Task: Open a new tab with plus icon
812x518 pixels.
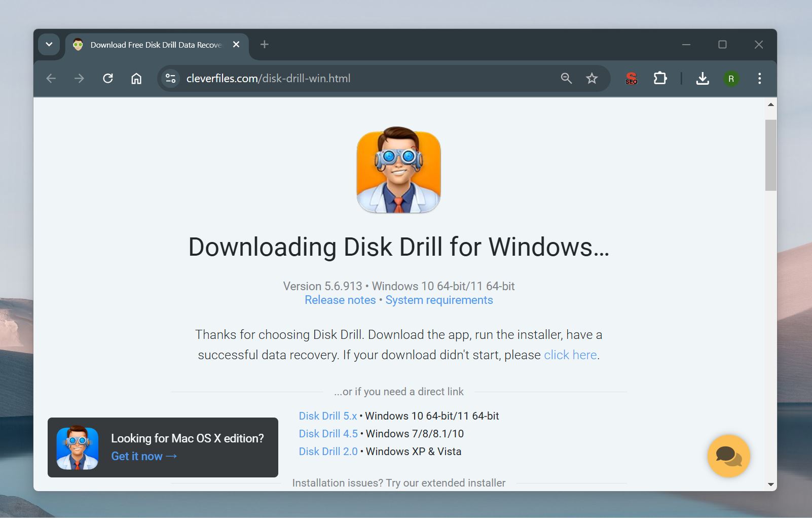Action: click(264, 45)
